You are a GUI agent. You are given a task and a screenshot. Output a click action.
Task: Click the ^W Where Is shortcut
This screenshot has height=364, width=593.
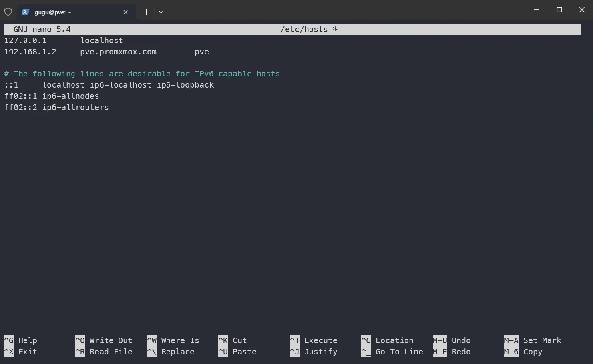[x=173, y=340]
